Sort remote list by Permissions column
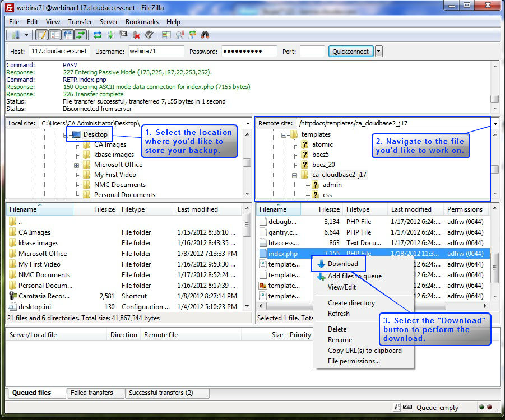505x420 pixels. pos(466,209)
